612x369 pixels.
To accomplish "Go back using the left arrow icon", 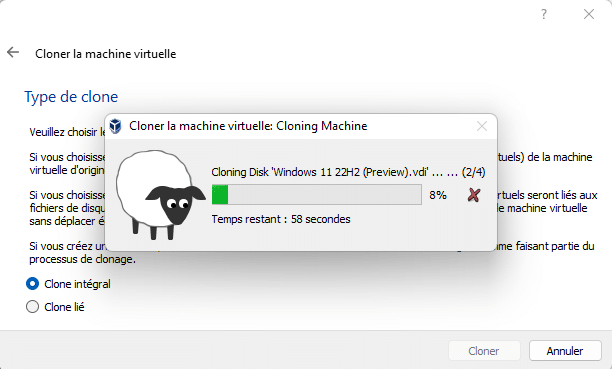I will click(13, 52).
